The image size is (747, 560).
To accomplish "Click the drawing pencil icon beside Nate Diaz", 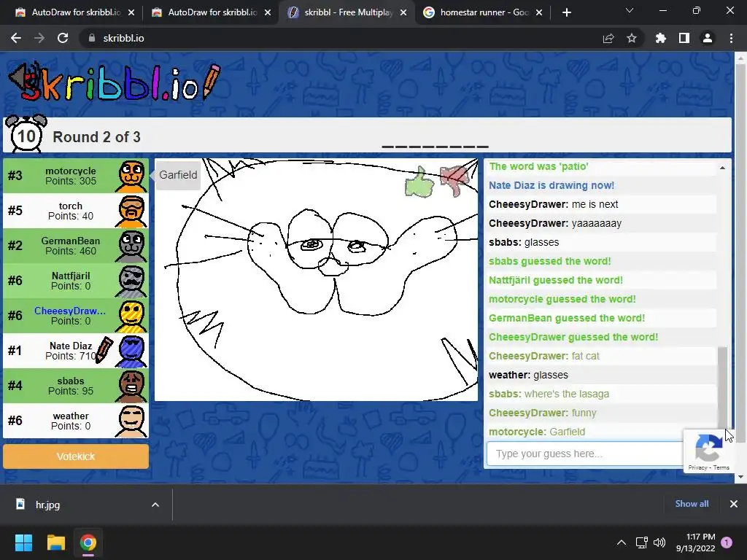I will (x=104, y=350).
